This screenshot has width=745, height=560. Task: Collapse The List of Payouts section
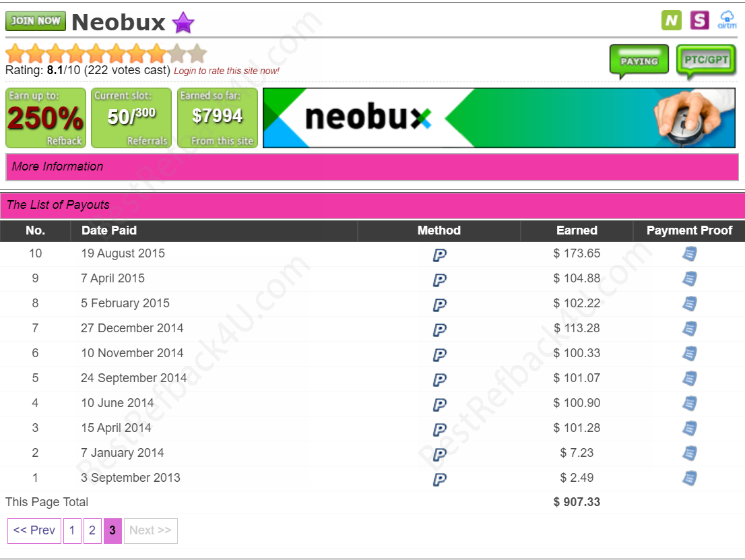pyautogui.click(x=372, y=206)
